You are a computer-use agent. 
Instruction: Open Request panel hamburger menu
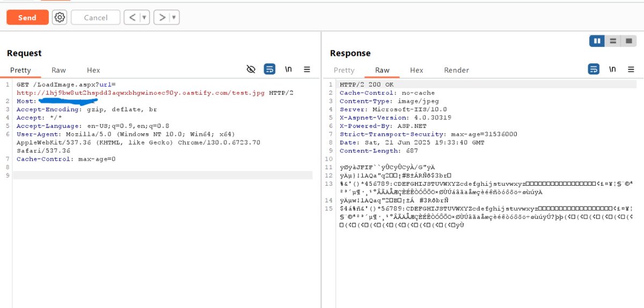(x=307, y=69)
